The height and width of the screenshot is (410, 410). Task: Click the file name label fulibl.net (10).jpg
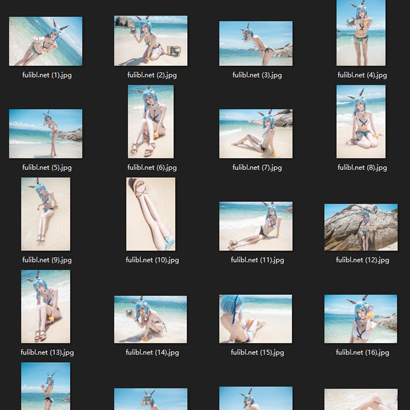tap(152, 260)
